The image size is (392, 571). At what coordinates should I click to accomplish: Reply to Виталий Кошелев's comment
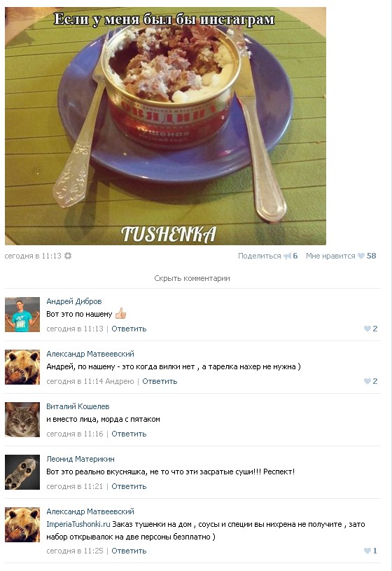tap(129, 434)
